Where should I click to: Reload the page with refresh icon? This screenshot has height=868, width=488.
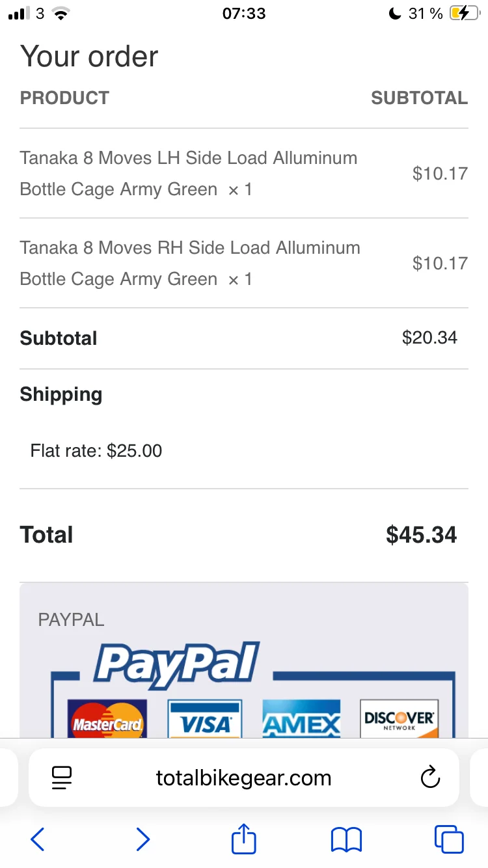tap(430, 778)
